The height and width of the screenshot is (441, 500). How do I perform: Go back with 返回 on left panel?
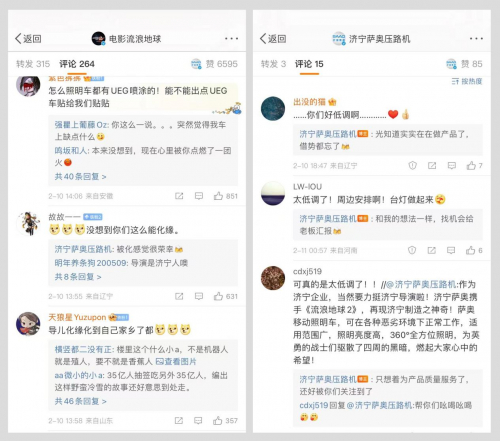tap(28, 39)
